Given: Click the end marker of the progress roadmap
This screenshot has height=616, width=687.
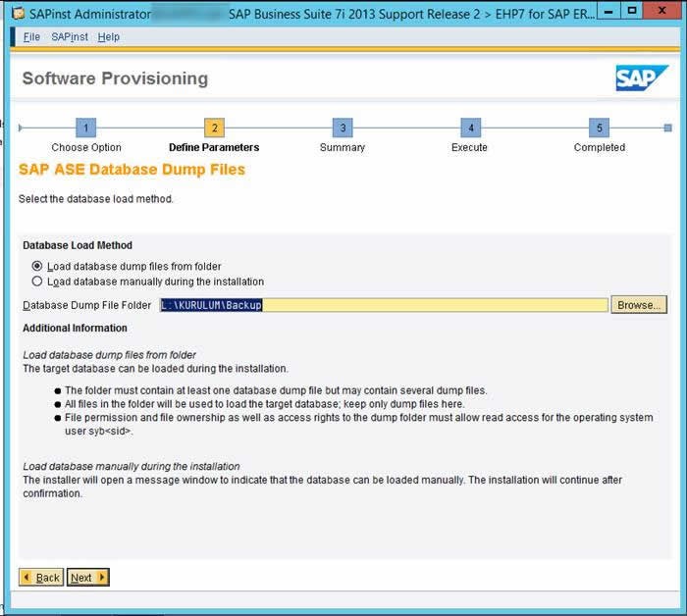Looking at the screenshot, I should (x=667, y=128).
